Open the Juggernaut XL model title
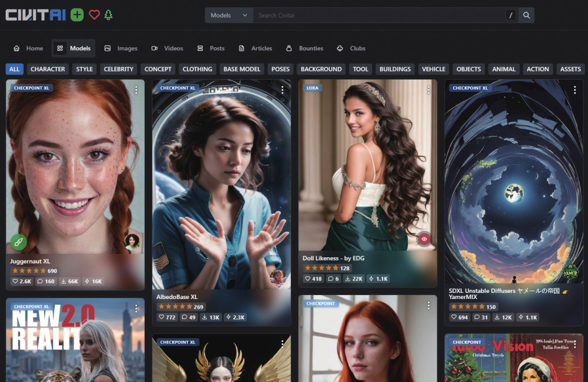This screenshot has height=382, width=588. [x=30, y=261]
